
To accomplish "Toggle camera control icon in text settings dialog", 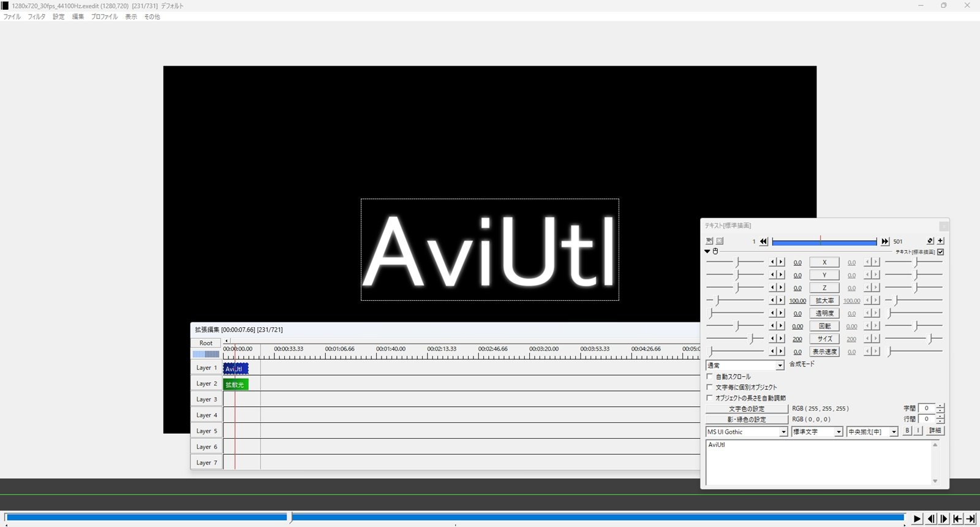I will [709, 241].
